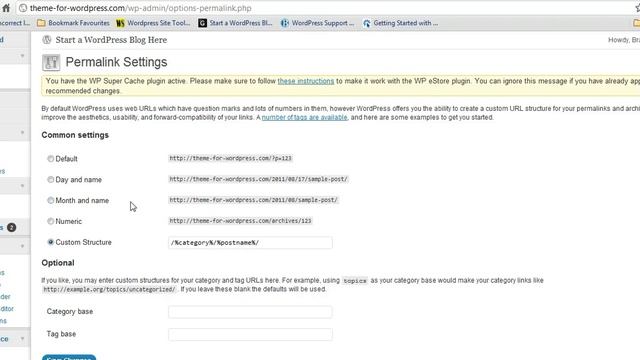Click the Day and name sample-post URL
The height and width of the screenshot is (360, 640).
(x=258, y=179)
